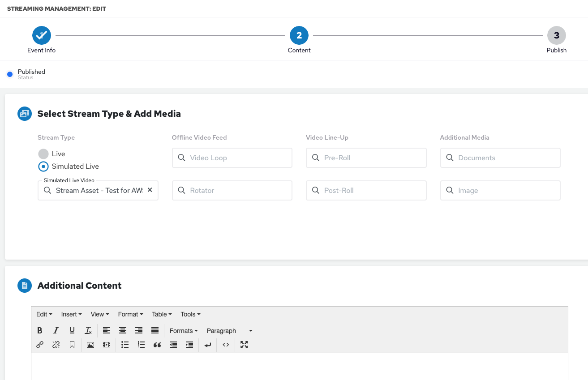Expand the Paragraph style dropdown

tap(229, 331)
